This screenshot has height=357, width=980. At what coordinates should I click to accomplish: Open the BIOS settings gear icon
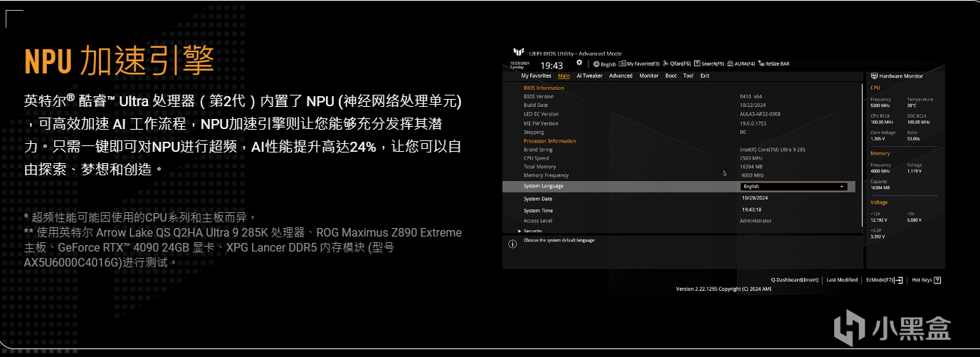pyautogui.click(x=579, y=63)
